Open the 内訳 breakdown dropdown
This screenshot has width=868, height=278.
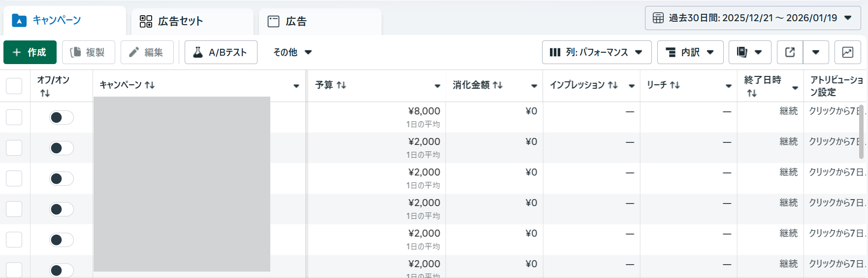(690, 52)
